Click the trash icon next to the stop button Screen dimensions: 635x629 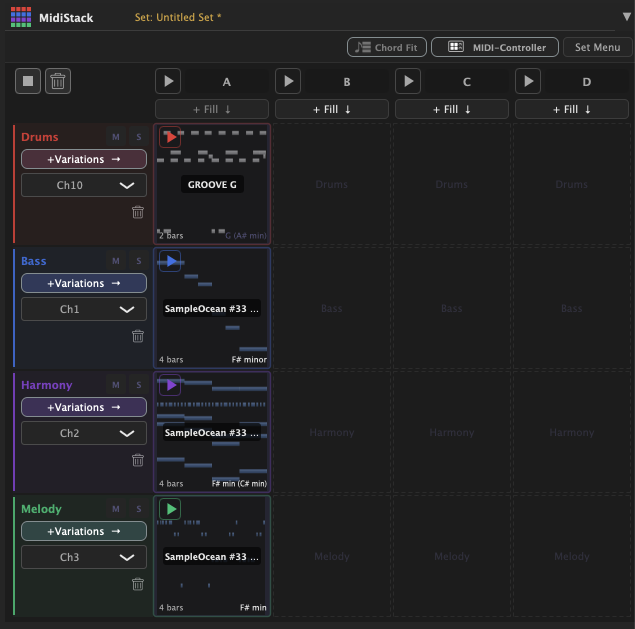(58, 81)
